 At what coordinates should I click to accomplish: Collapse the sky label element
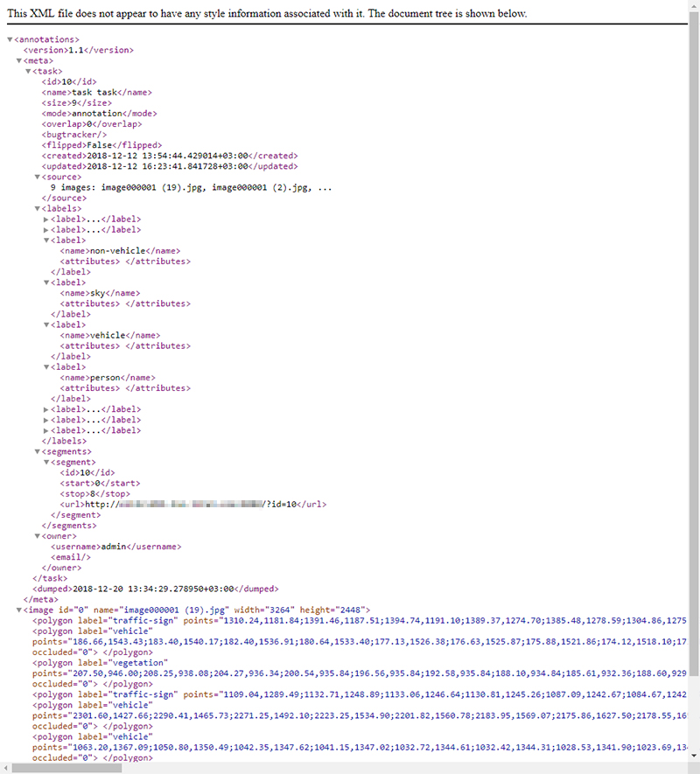pyautogui.click(x=46, y=282)
